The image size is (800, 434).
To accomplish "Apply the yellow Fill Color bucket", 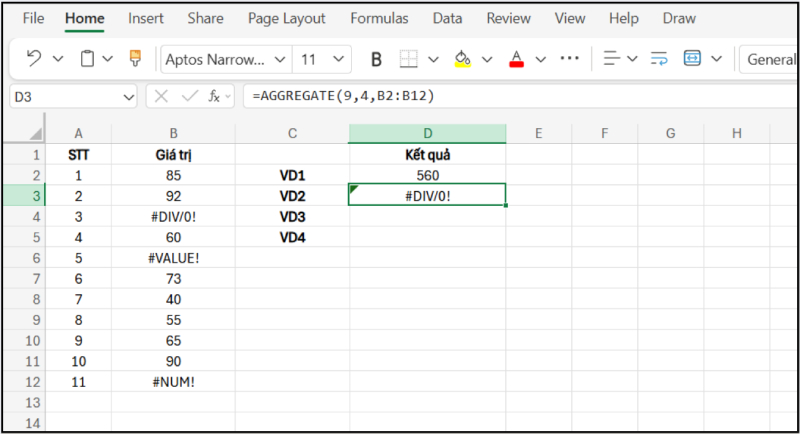I will [x=462, y=59].
